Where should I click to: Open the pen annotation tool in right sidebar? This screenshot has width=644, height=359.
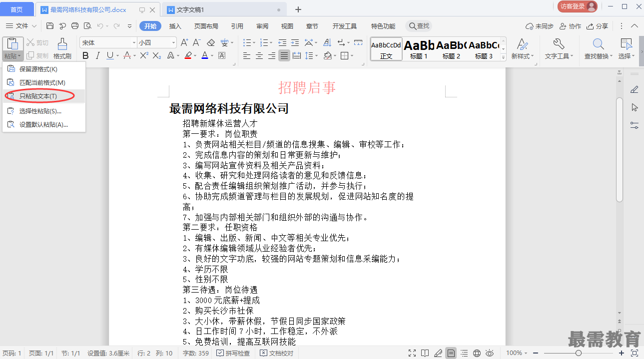[635, 89]
